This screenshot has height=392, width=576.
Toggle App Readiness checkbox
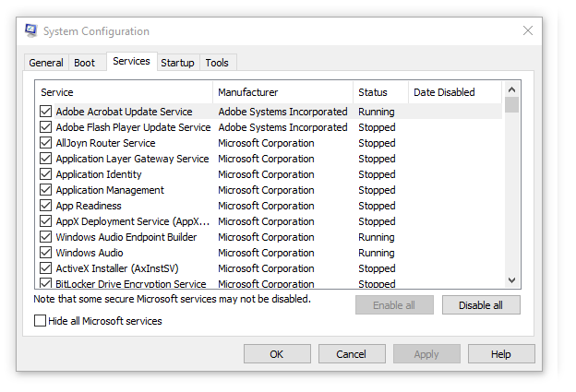(x=45, y=206)
